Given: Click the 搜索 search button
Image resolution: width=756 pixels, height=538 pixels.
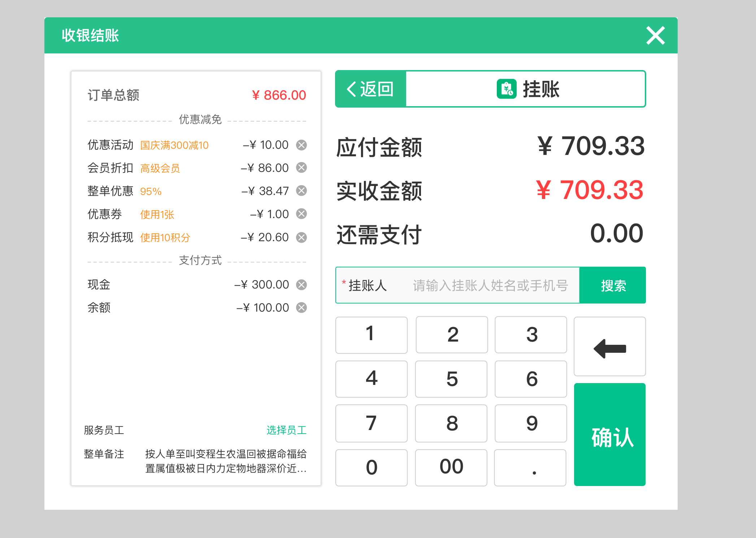Looking at the screenshot, I should [613, 285].
